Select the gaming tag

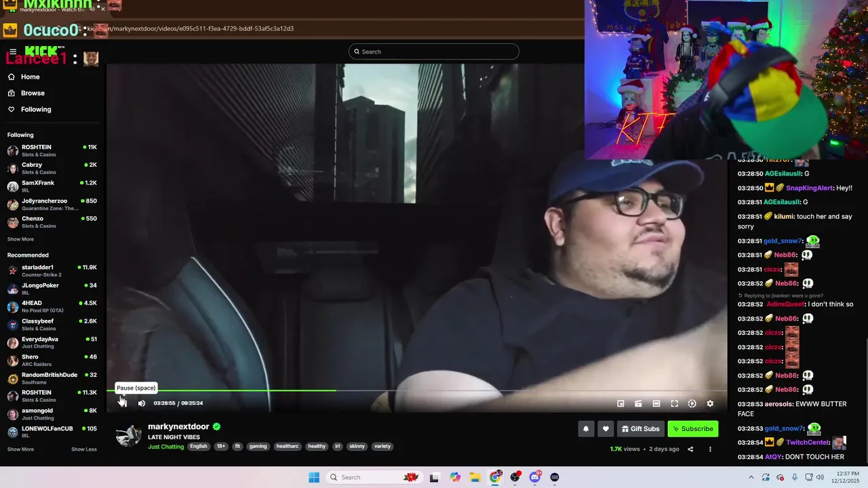click(258, 447)
